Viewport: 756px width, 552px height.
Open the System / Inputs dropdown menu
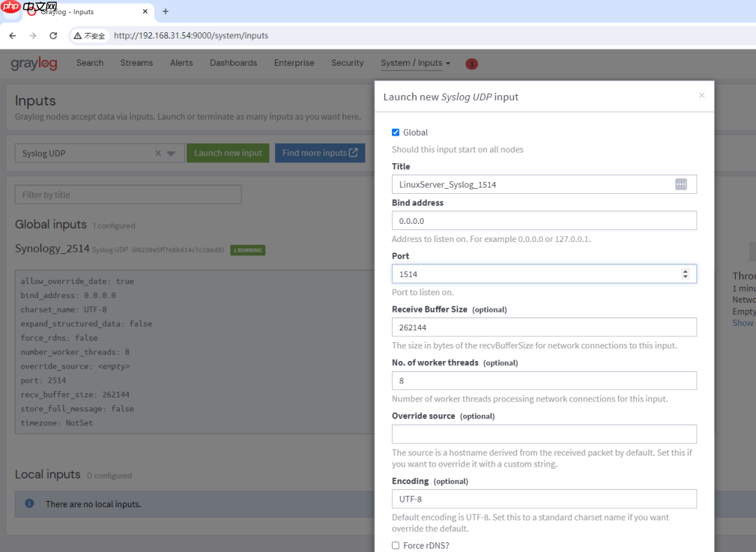pyautogui.click(x=412, y=63)
